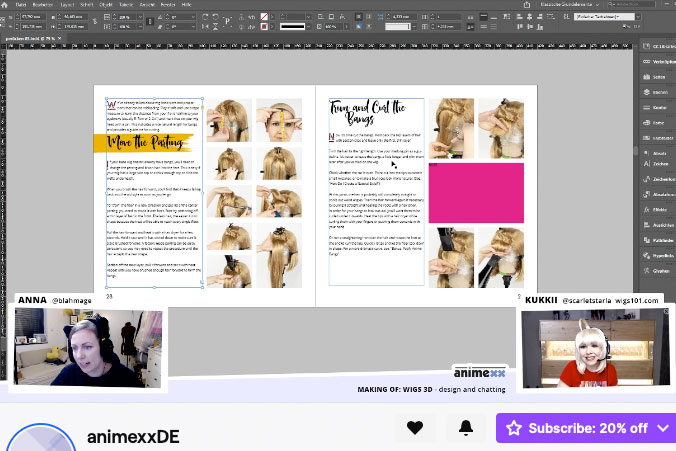Click the Twitch heart follow button
Image resolution: width=676 pixels, height=451 pixels.
(x=415, y=428)
